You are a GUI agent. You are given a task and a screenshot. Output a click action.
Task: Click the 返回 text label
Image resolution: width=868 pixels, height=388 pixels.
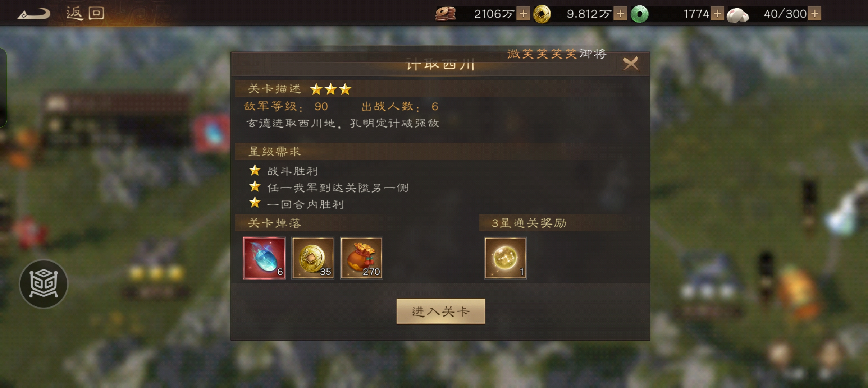(85, 14)
